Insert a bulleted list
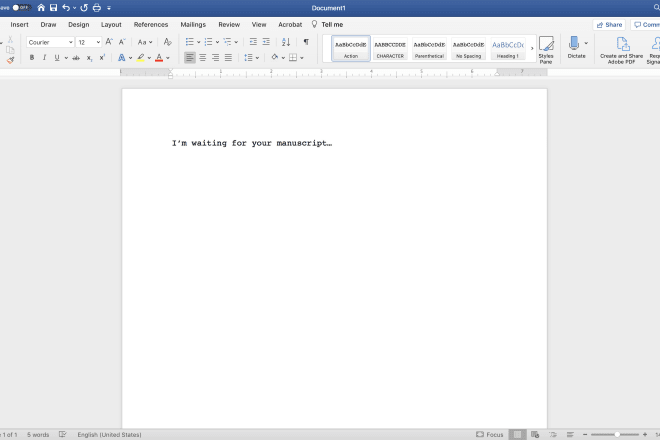660x440 pixels. [x=190, y=42]
